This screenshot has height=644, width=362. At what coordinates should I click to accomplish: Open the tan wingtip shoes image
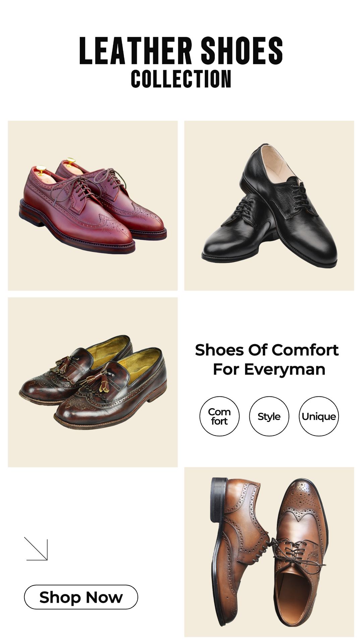tap(269, 552)
